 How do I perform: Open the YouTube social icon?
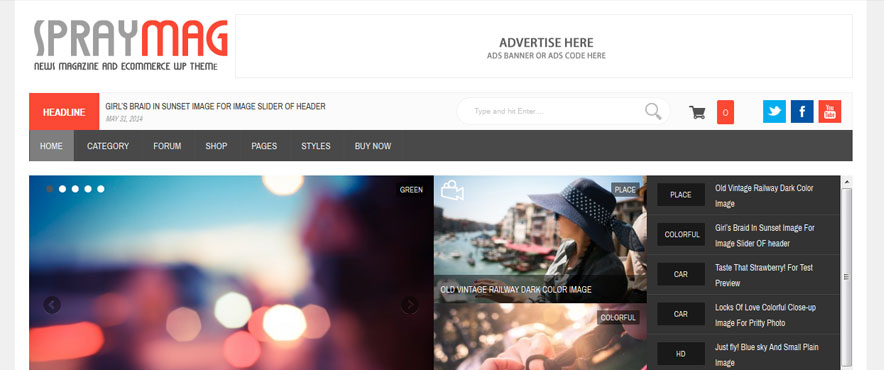click(x=830, y=112)
